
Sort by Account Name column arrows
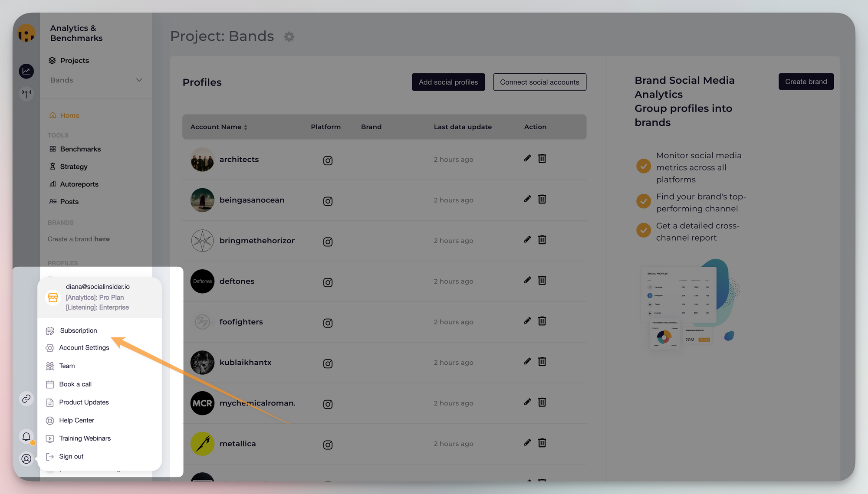click(246, 127)
